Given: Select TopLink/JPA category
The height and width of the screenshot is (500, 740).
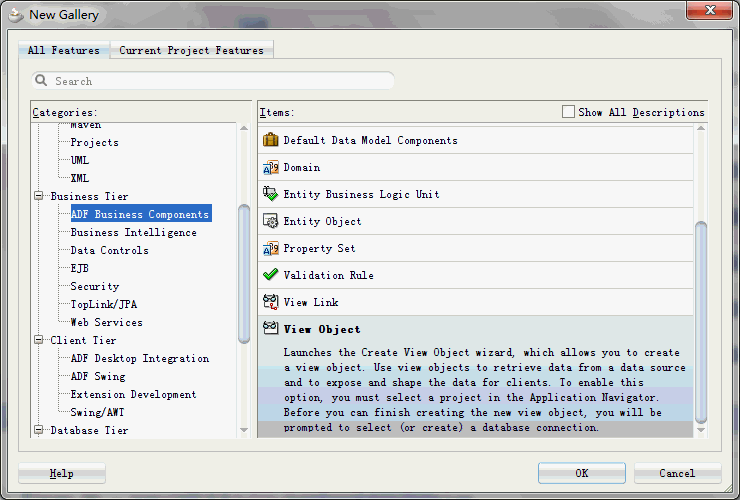Looking at the screenshot, I should (x=104, y=304).
